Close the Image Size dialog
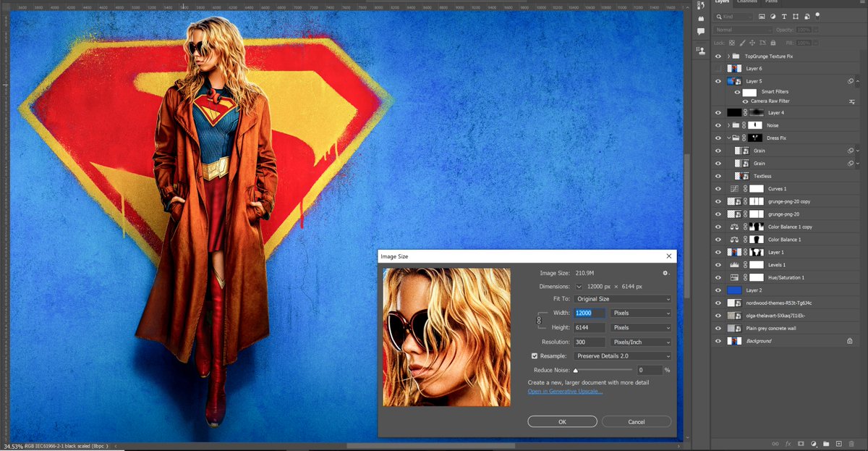Screen dimensions: 868x451 668,256
